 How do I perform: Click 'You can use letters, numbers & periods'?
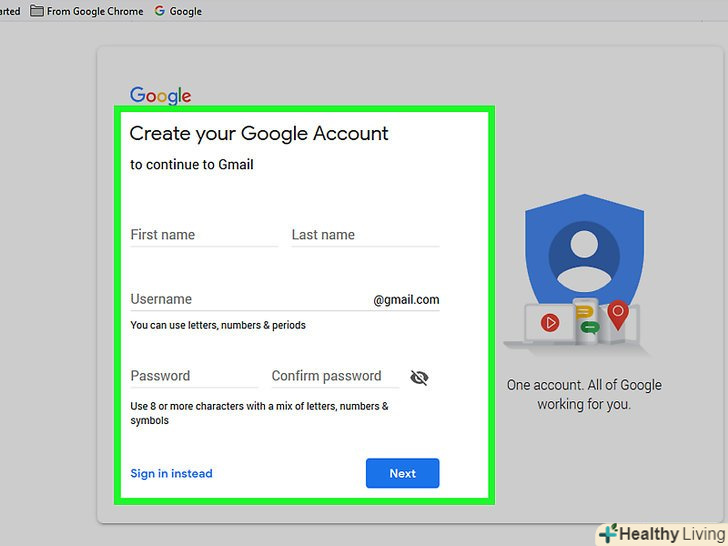[x=218, y=325]
